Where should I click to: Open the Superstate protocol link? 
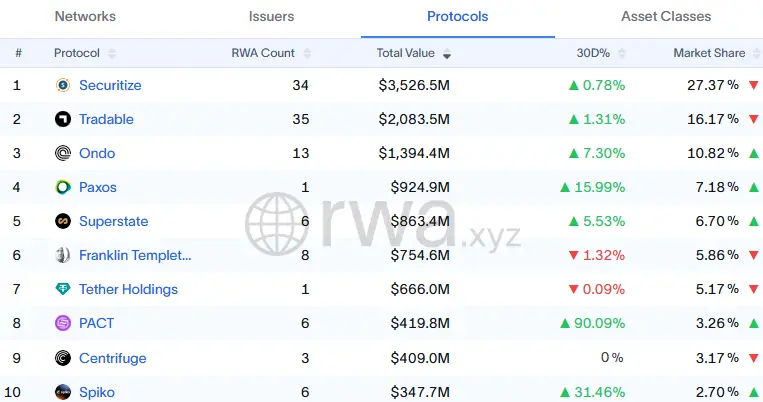(114, 221)
